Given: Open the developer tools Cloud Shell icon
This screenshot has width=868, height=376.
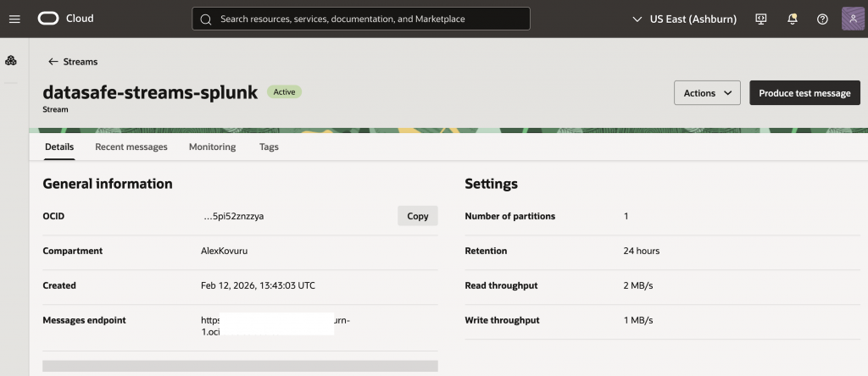Looking at the screenshot, I should (760, 19).
